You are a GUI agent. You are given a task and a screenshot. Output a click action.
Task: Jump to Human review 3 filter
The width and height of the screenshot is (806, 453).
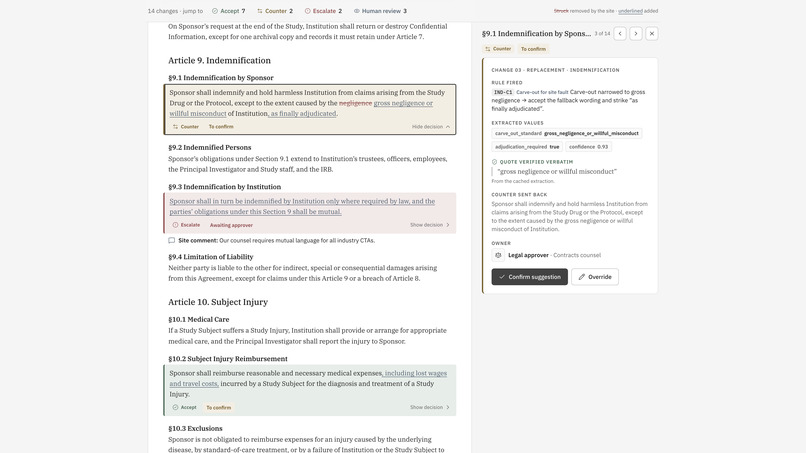pyautogui.click(x=380, y=11)
